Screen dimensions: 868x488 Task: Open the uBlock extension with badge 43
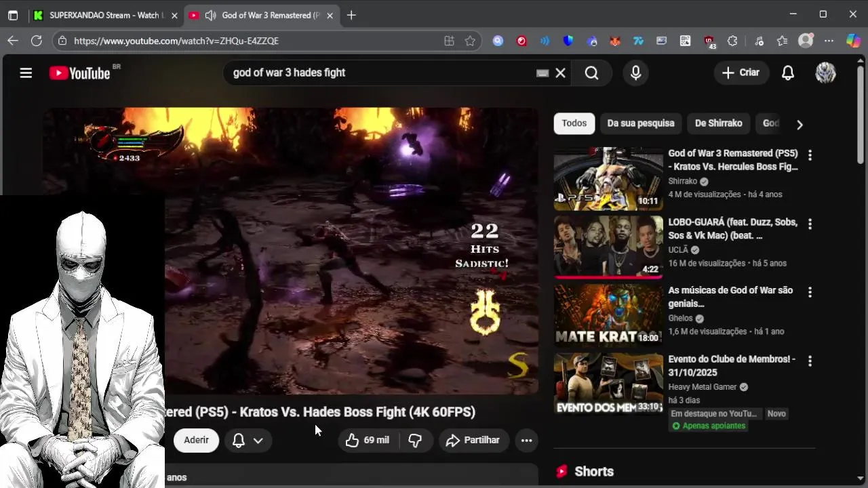(x=709, y=41)
